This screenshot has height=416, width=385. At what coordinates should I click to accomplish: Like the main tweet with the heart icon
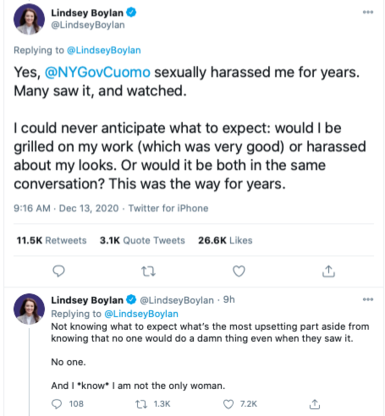239,271
